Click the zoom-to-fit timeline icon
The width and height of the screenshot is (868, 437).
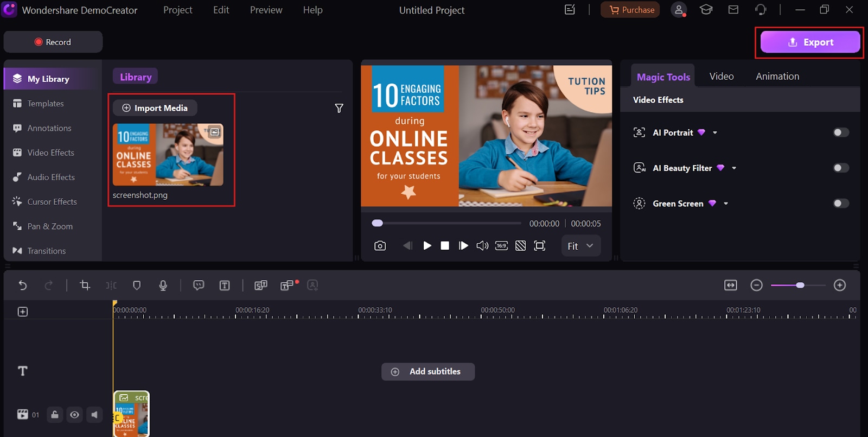pyautogui.click(x=731, y=285)
